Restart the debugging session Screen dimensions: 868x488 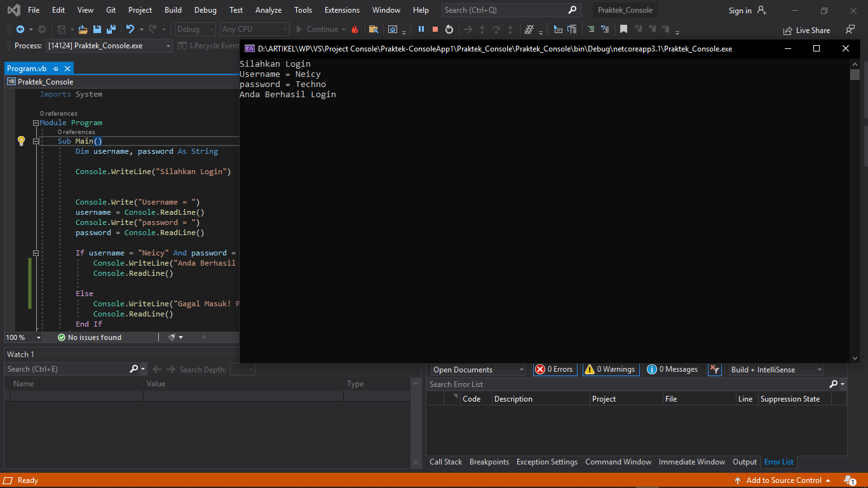pyautogui.click(x=449, y=29)
